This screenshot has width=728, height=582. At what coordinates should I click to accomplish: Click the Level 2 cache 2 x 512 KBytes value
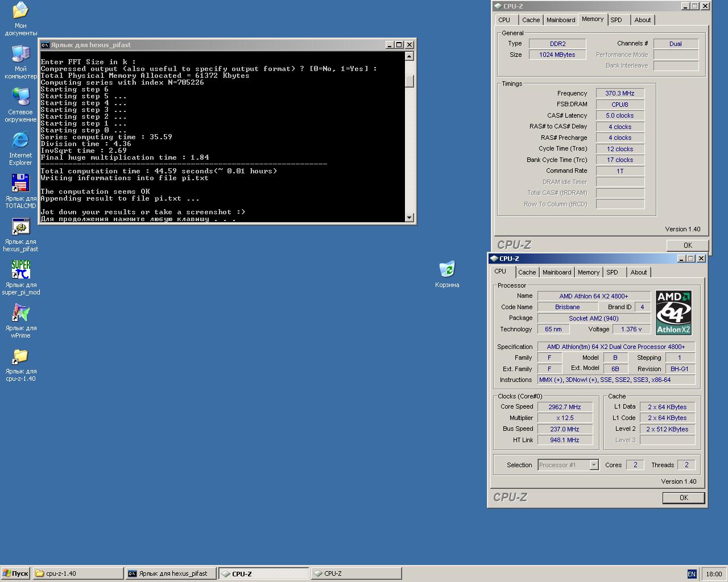667,429
